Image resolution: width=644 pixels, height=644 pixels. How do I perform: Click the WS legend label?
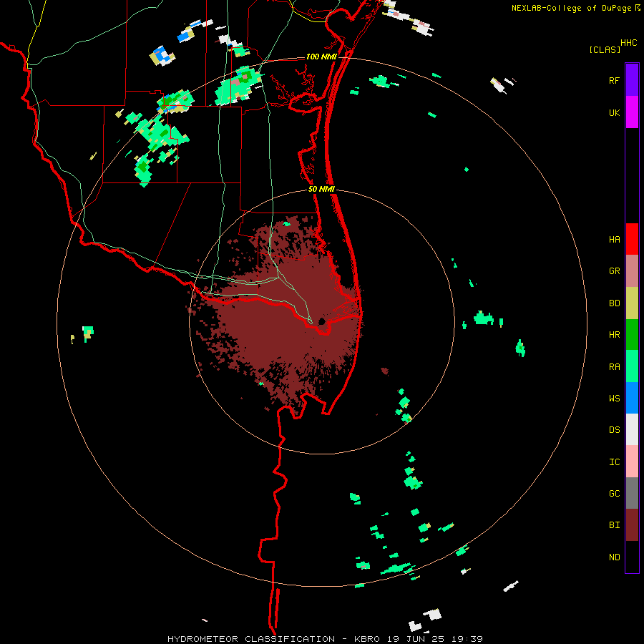point(614,399)
